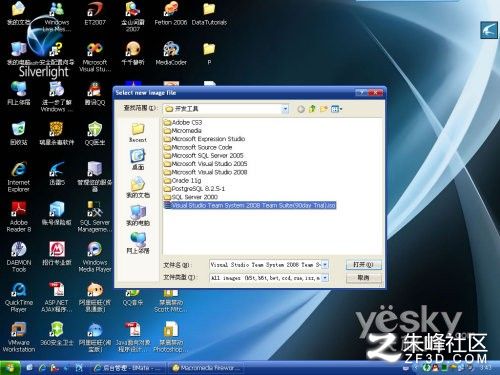The height and width of the screenshot is (375, 500).
Task: Switch to the IE window taskbar button
Action: point(127,368)
